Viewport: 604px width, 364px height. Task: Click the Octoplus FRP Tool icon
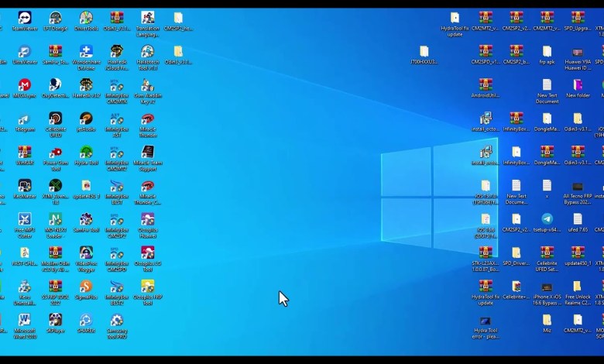coord(147,287)
